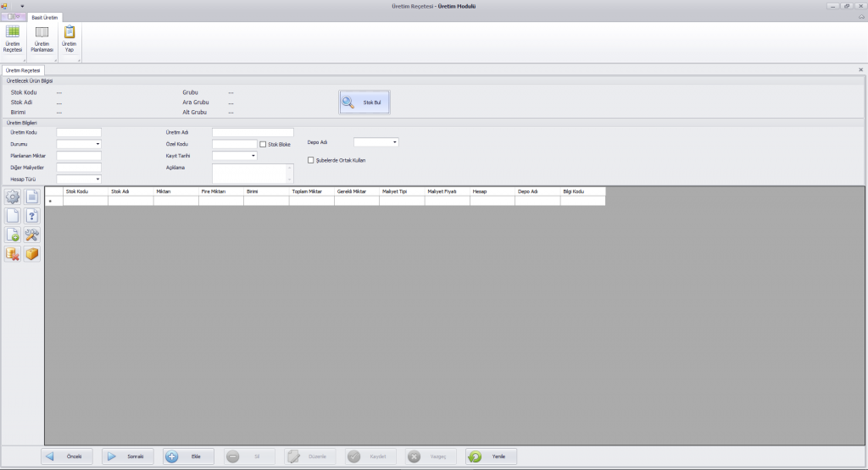Click the Düzenle edit button

309,456
